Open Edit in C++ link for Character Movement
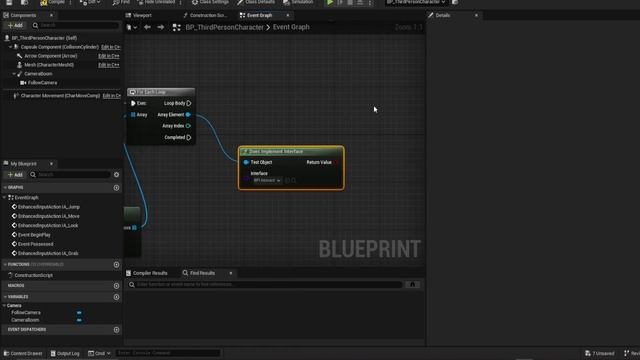640x360 pixels. [112, 96]
